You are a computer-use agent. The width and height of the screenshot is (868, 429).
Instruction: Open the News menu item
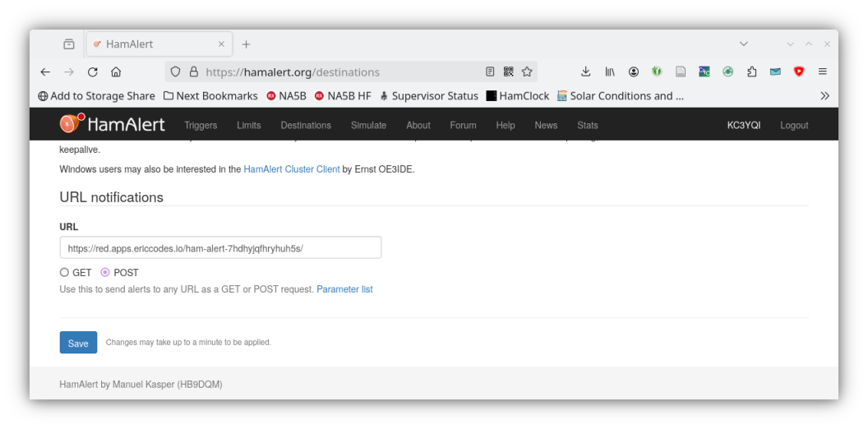coord(546,125)
